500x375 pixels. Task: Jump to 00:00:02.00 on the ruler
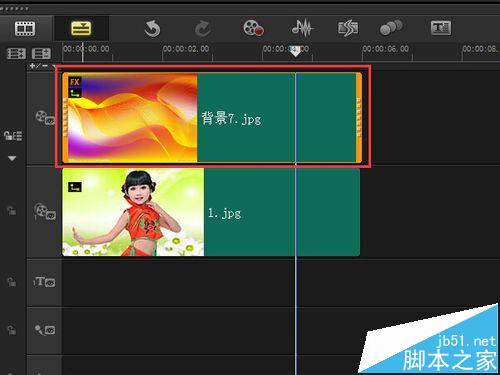186,49
